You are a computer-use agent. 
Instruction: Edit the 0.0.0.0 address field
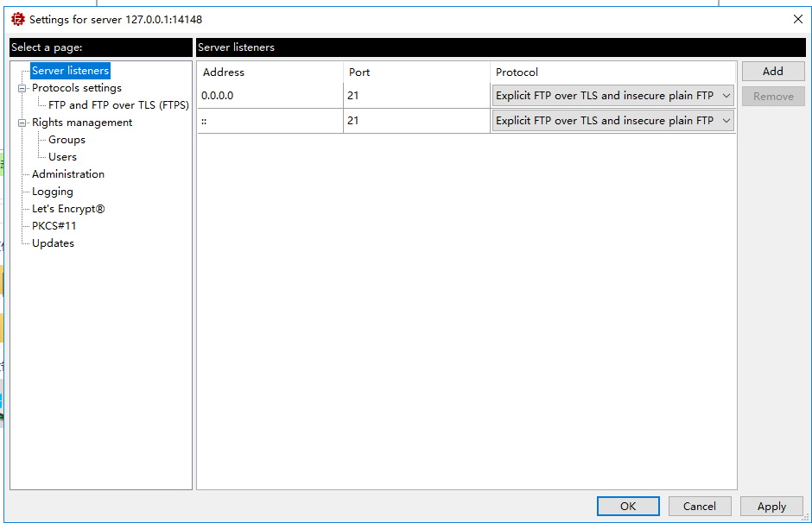click(270, 96)
